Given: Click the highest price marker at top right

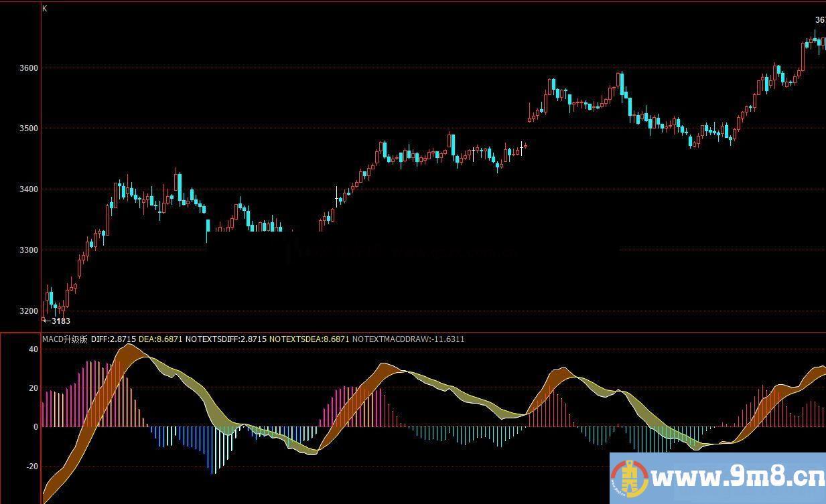Looking at the screenshot, I should click(x=819, y=20).
